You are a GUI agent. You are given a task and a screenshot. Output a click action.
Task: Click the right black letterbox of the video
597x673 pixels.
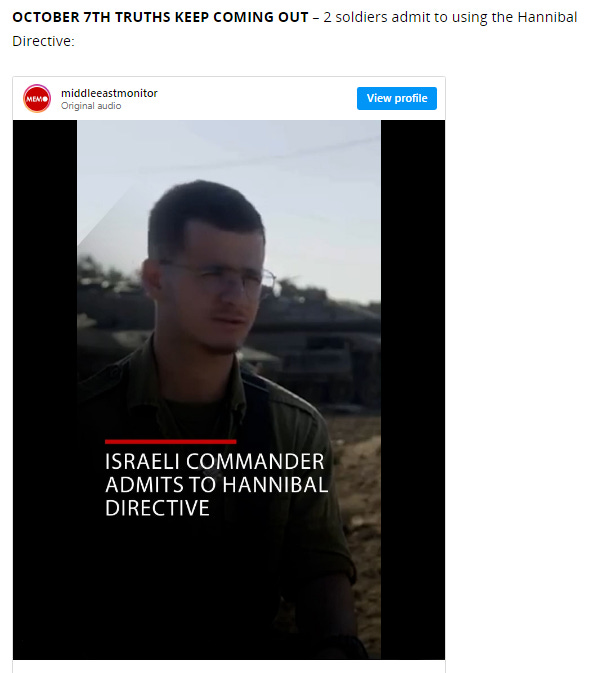(x=413, y=390)
